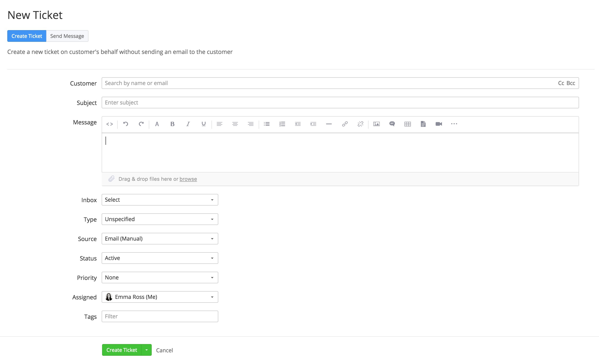
Task: Cancel the new ticket form
Action: click(x=164, y=350)
